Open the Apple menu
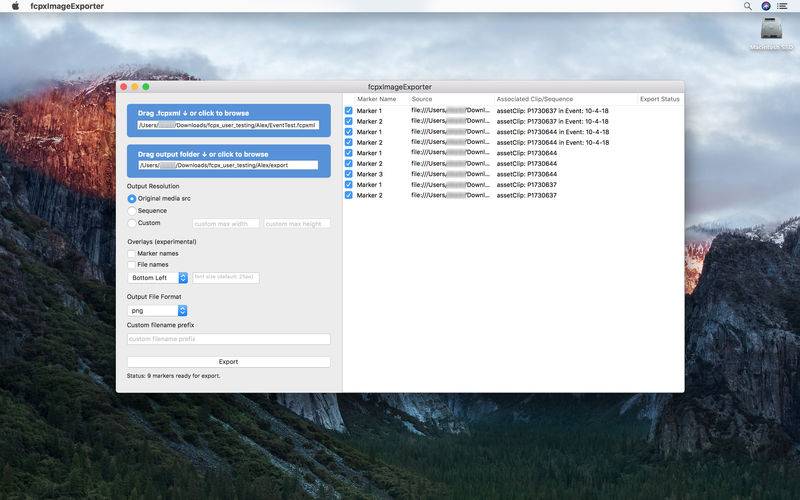This screenshot has width=800, height=500. (15, 6)
